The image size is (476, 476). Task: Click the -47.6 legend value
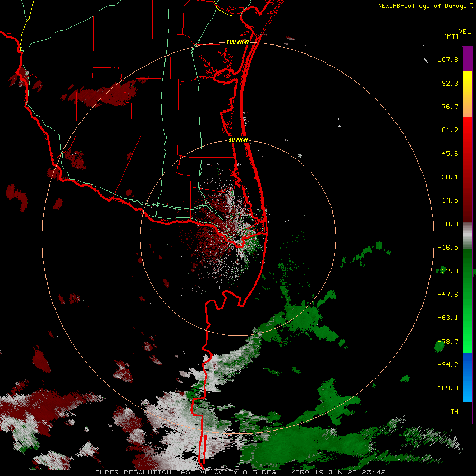[x=448, y=295]
